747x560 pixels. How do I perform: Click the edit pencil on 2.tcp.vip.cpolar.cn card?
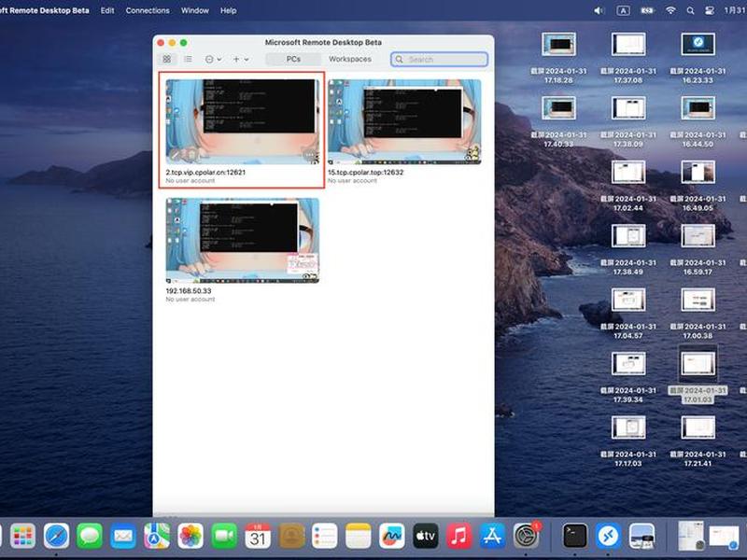[176, 154]
